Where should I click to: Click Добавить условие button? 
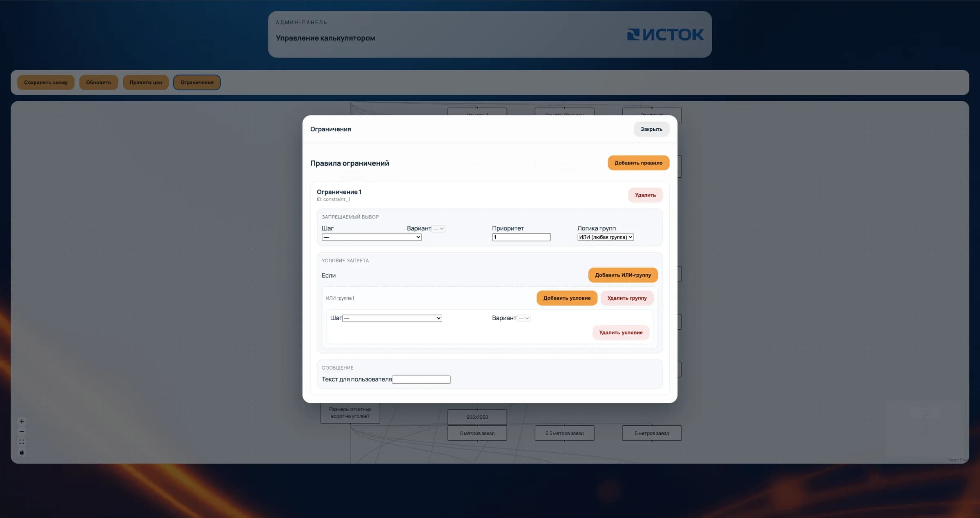[567, 298]
